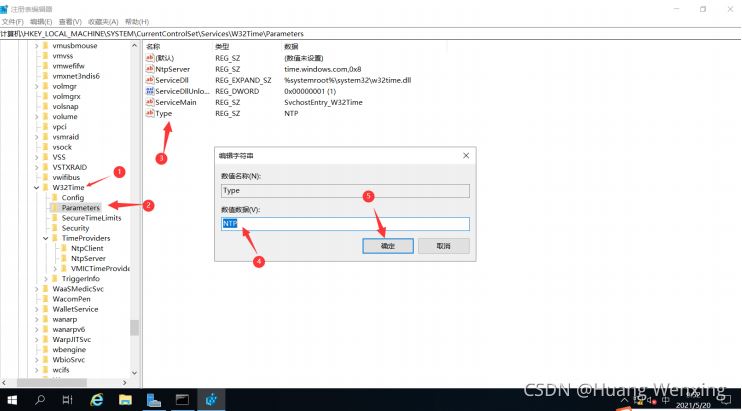Click the ServiceMain value icon
742x411 pixels.
click(x=150, y=102)
